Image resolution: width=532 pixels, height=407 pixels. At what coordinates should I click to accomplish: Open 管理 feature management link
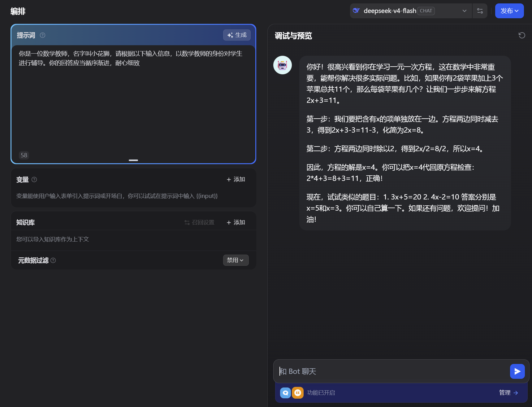pos(508,393)
